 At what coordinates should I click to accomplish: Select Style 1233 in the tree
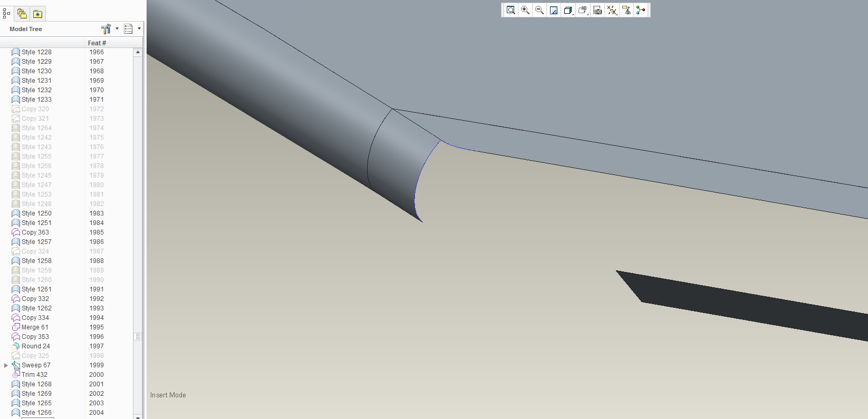[x=36, y=100]
